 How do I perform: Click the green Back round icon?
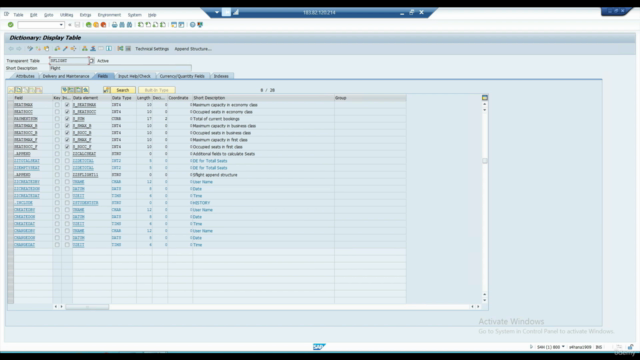[89, 25]
